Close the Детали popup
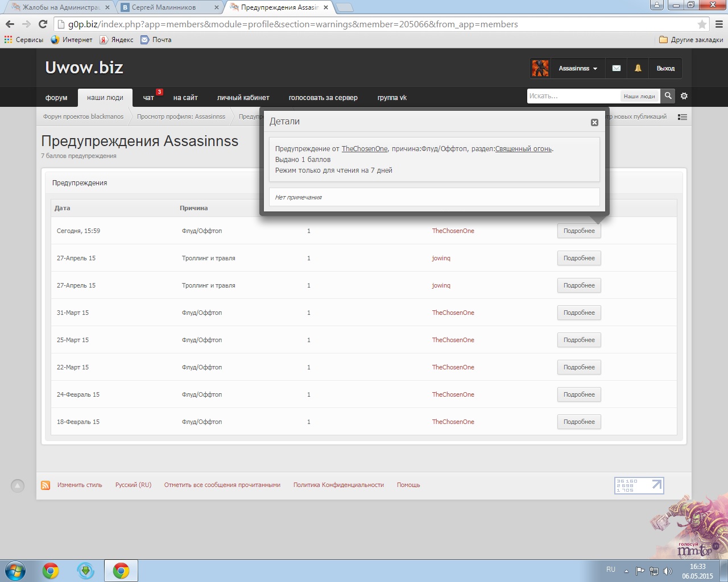The image size is (728, 582). pos(594,122)
